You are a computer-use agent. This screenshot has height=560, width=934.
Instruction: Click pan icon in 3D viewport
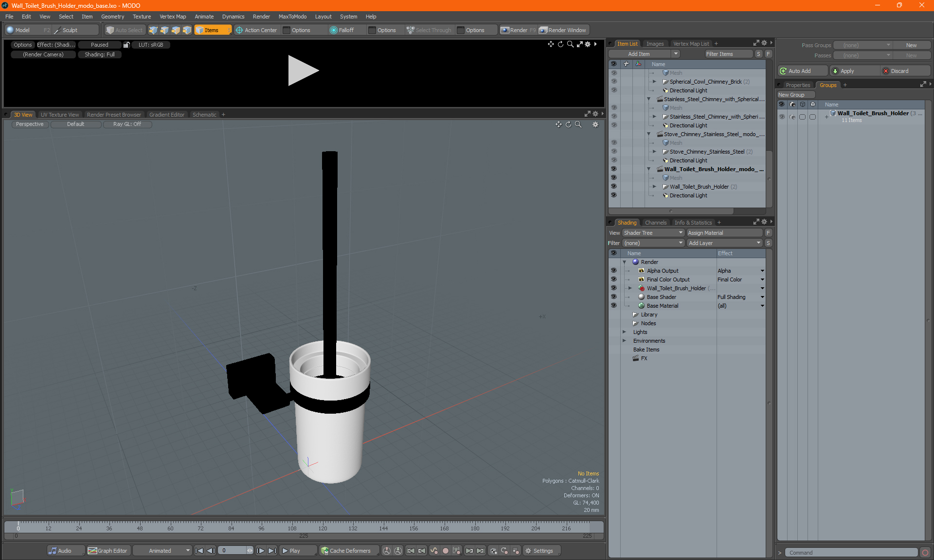click(558, 124)
